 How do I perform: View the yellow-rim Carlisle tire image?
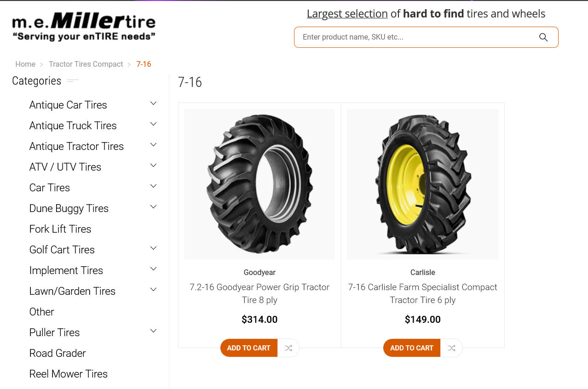pos(423,184)
